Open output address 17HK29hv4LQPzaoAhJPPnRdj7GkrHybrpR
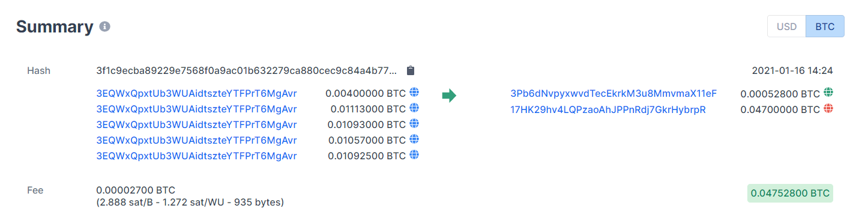 point(607,109)
